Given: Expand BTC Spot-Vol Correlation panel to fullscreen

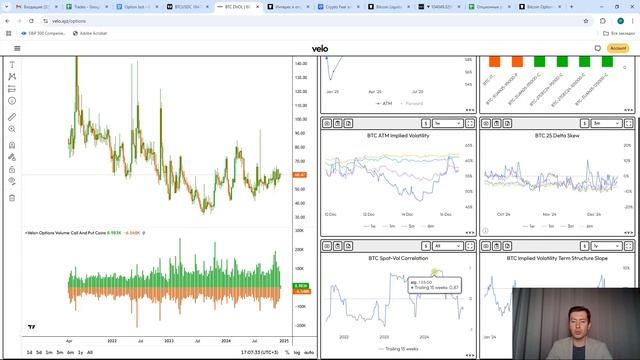Looking at the screenshot, I should pos(470,246).
